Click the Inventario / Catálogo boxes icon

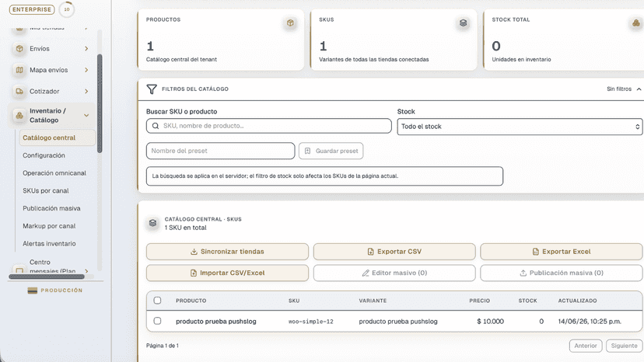[x=19, y=115]
